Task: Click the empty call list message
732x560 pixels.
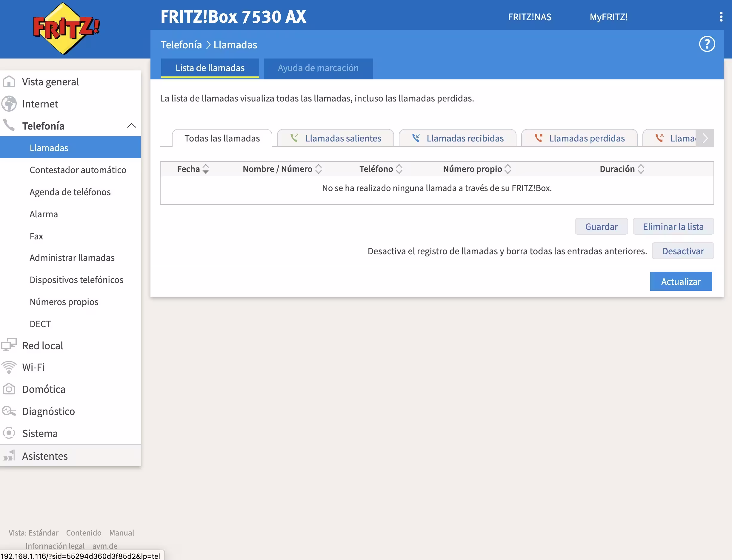Action: tap(437, 188)
